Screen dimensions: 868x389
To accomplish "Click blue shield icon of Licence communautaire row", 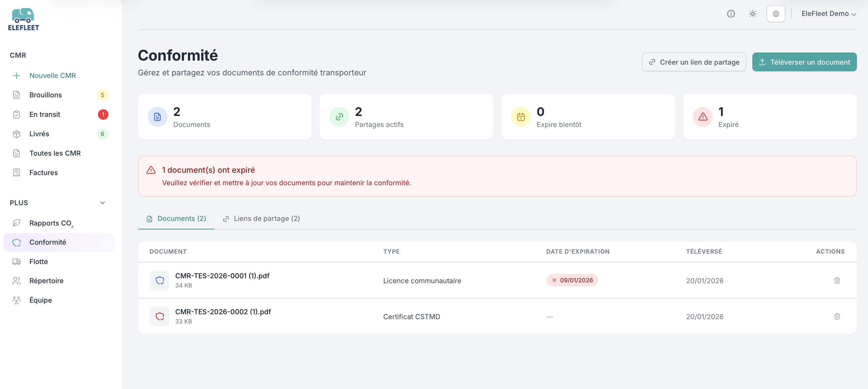I will click(x=159, y=281).
